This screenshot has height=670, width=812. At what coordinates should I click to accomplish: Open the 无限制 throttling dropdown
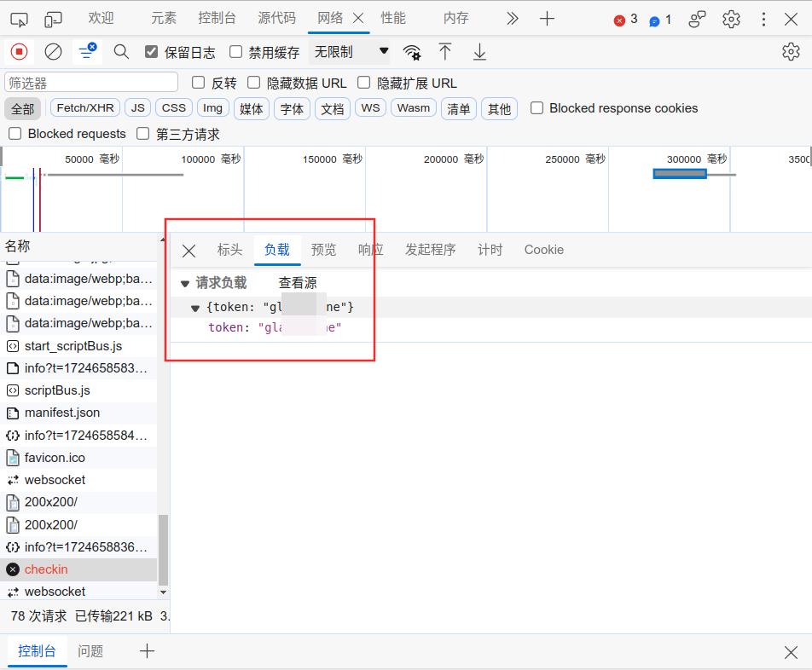(351, 52)
